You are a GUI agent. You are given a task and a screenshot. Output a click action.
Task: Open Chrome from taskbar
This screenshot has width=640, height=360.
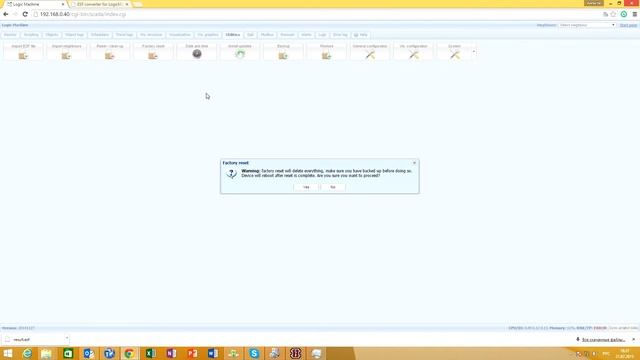[129, 353]
